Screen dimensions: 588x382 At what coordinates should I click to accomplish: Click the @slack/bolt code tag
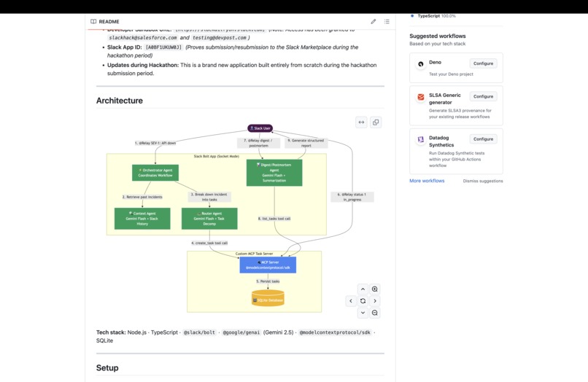click(199, 332)
